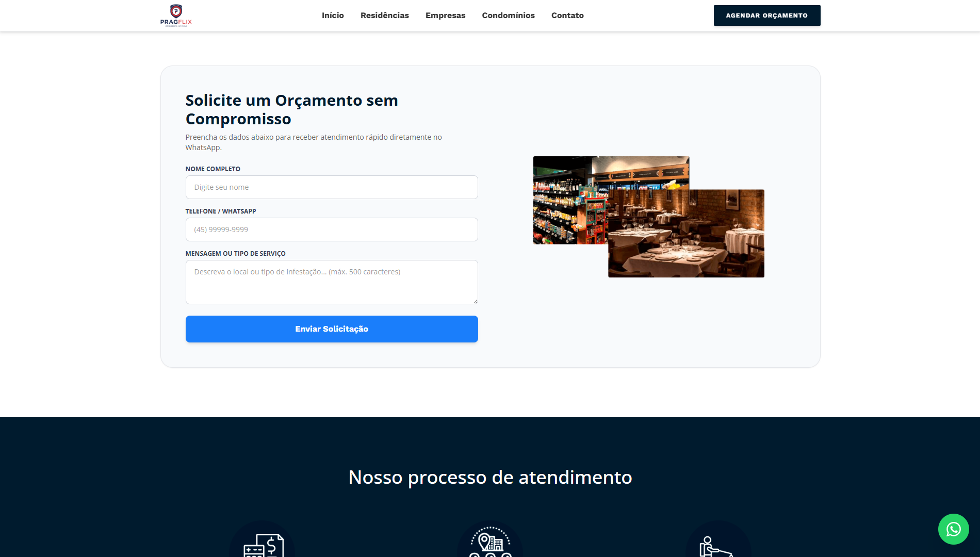The width and height of the screenshot is (980, 557).
Task: Click the restaurant dining room photo
Action: 686,234
